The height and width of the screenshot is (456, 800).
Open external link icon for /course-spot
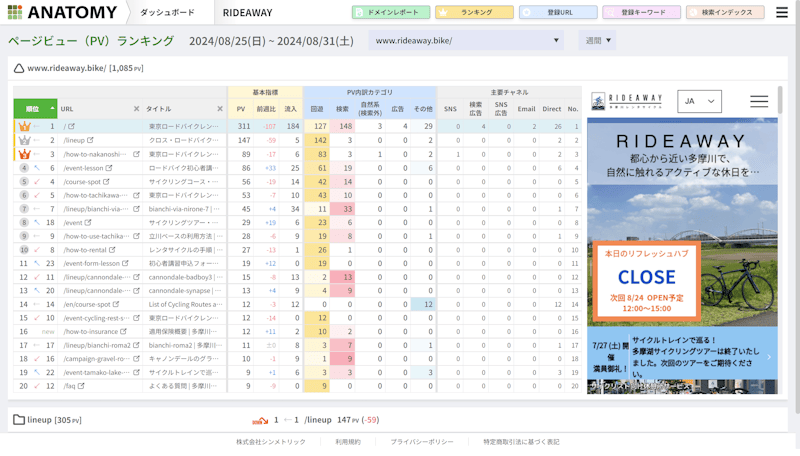(106, 182)
